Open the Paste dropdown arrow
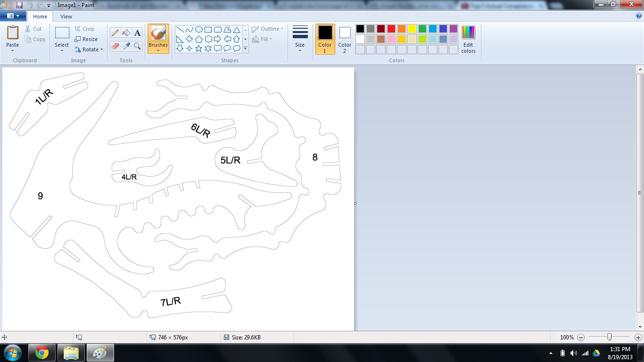 pos(13,50)
